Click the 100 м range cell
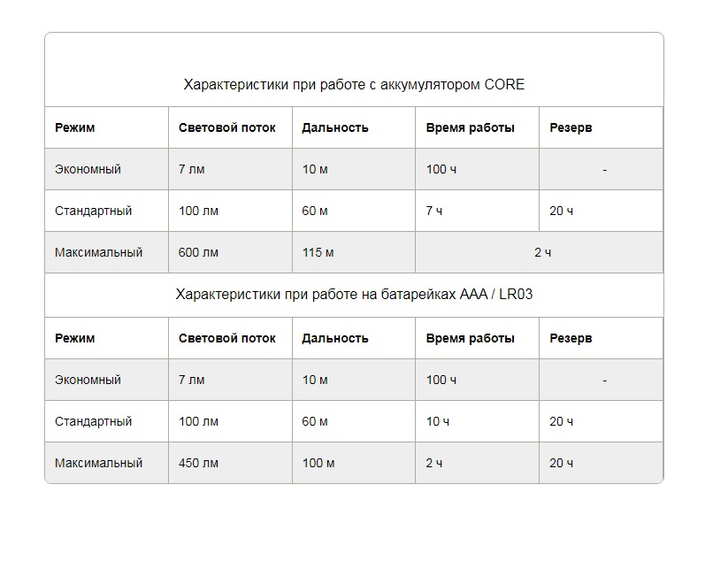The height and width of the screenshot is (569, 728). (318, 463)
